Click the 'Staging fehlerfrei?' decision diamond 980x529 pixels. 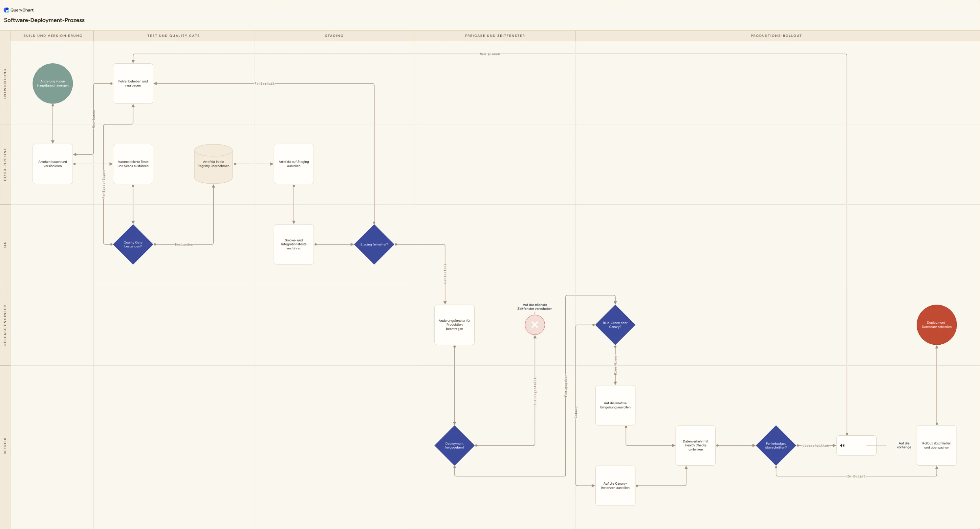click(x=374, y=244)
